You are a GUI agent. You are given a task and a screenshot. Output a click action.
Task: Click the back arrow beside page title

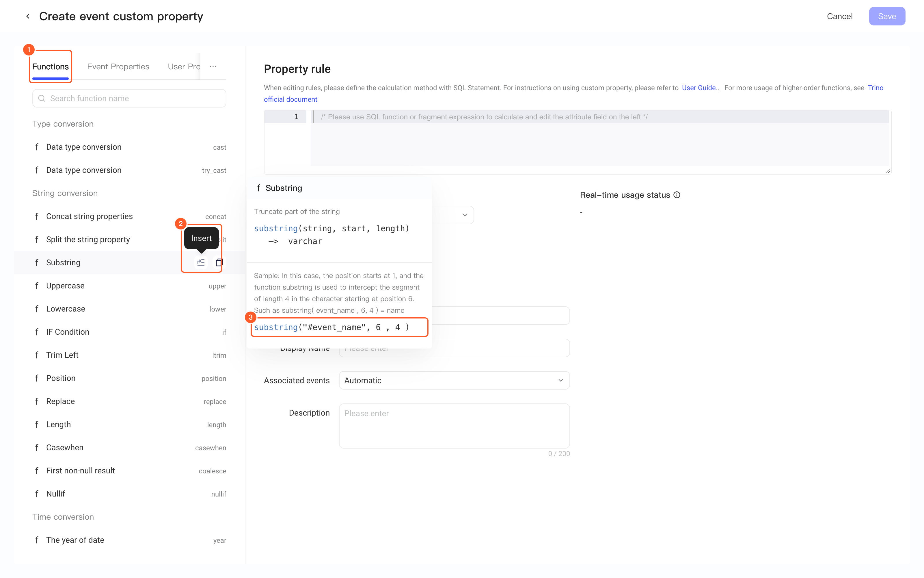pos(27,16)
